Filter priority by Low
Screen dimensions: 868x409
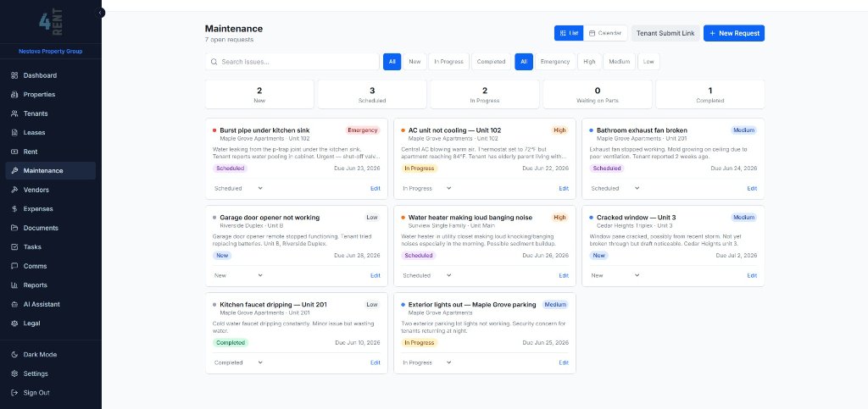(x=648, y=62)
